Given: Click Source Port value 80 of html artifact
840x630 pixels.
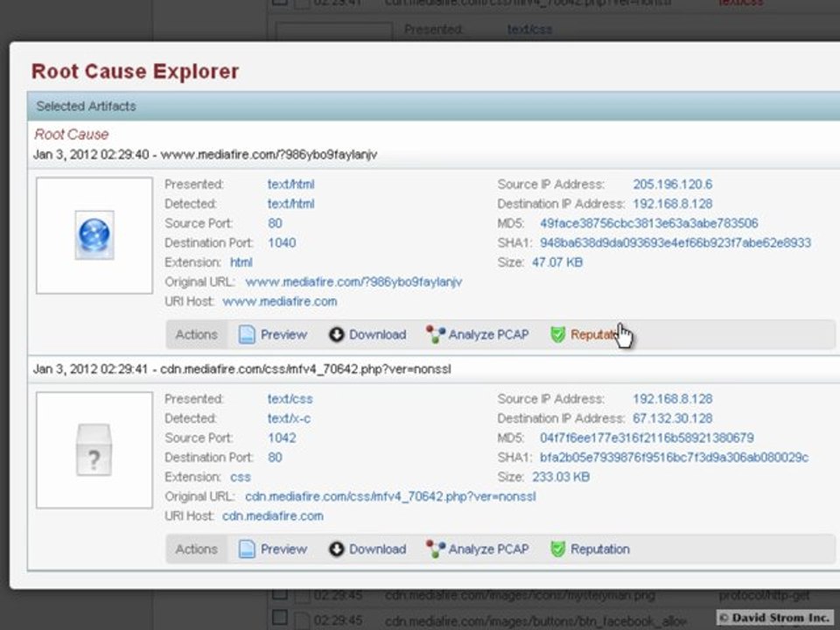Looking at the screenshot, I should (275, 223).
